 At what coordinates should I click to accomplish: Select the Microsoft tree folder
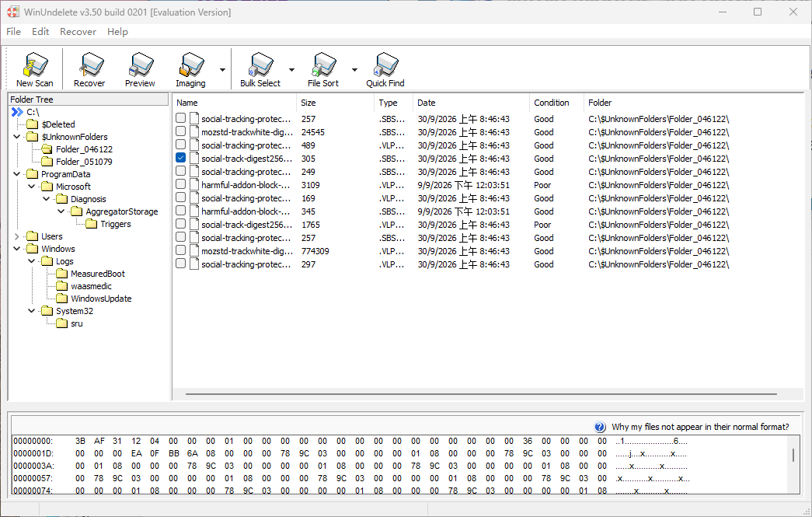point(73,187)
